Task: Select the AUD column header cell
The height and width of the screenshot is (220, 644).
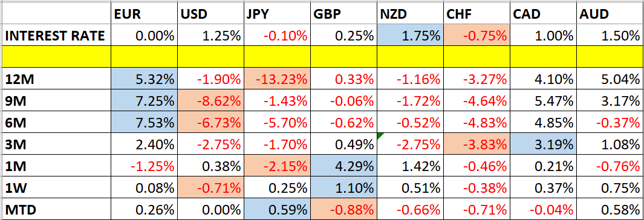Action: point(610,15)
